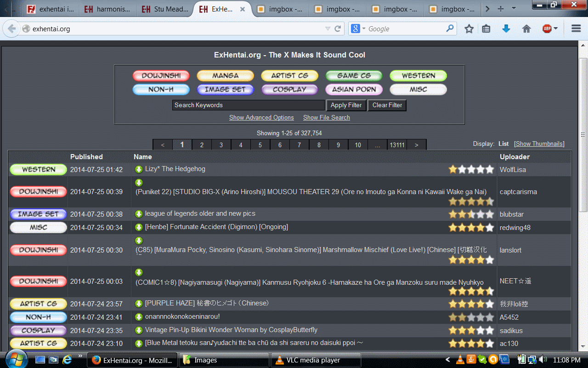This screenshot has height=368, width=588.
Task: Open the Windows Start button
Action: tap(16, 359)
